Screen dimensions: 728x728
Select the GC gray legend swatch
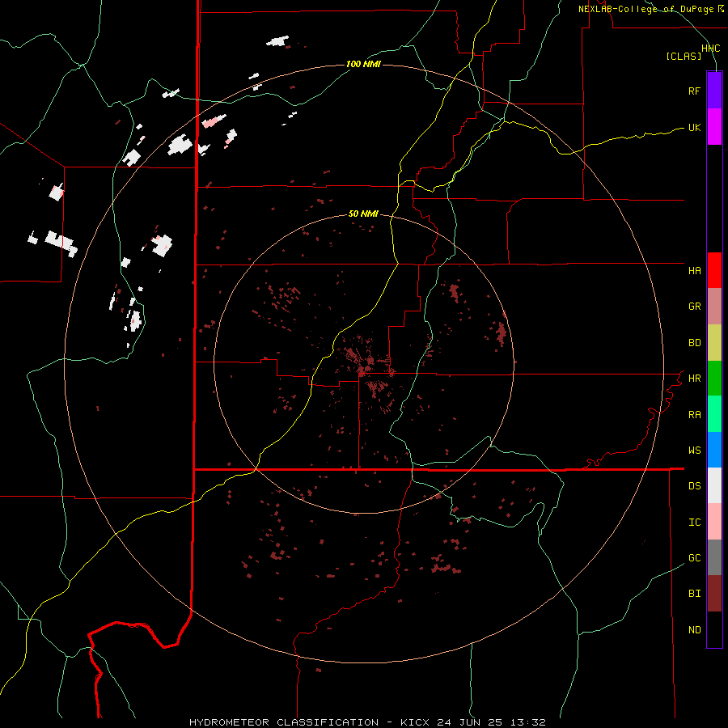pyautogui.click(x=714, y=557)
